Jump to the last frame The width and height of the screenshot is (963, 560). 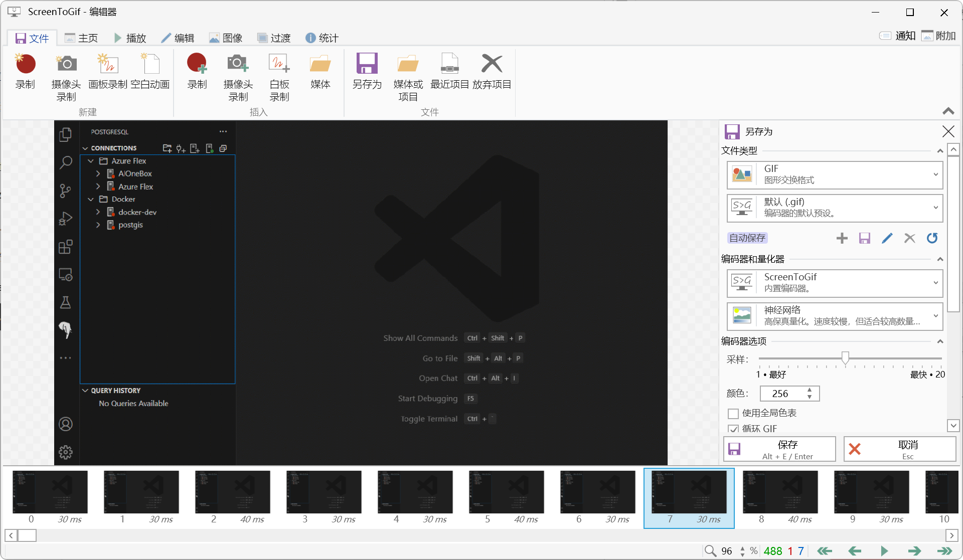point(944,551)
